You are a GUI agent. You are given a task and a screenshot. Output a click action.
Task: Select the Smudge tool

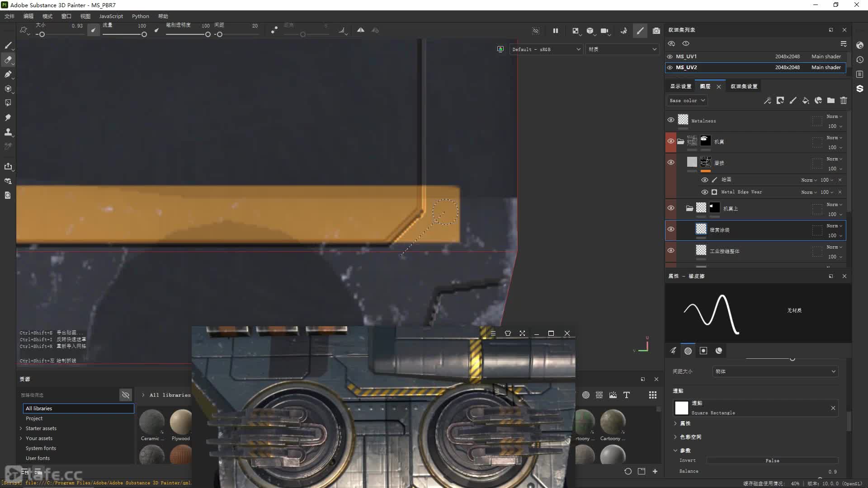coord(8,117)
